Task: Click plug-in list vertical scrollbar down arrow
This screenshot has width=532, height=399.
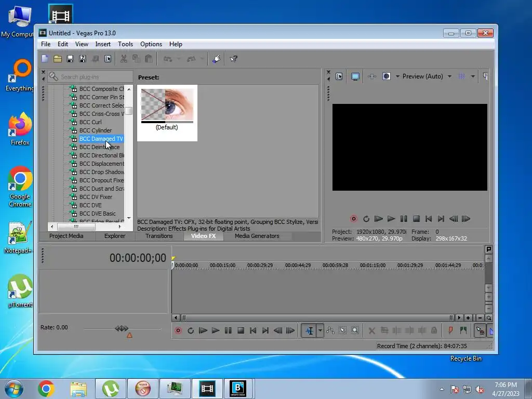Action: [129, 218]
